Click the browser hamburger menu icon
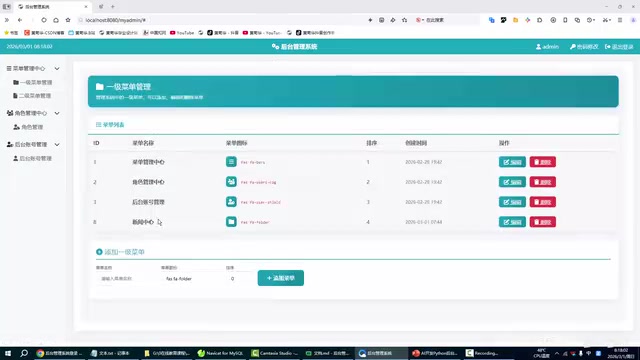 click(620, 20)
